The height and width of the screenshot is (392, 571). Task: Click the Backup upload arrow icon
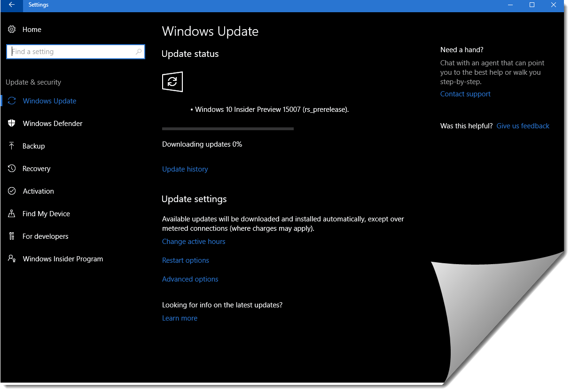(x=12, y=146)
